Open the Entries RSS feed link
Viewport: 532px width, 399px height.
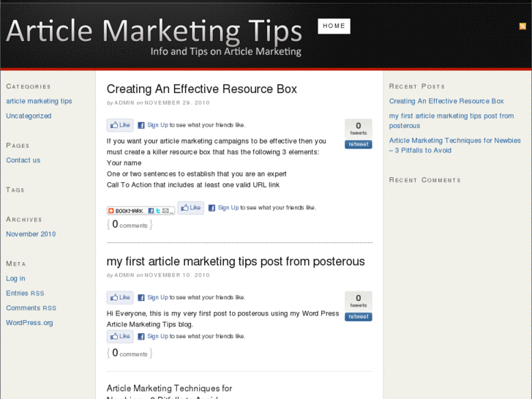[25, 294]
